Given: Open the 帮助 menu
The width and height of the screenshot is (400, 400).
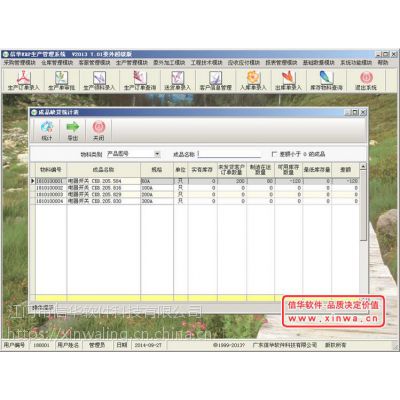Looking at the screenshot, I should pos(383,63).
